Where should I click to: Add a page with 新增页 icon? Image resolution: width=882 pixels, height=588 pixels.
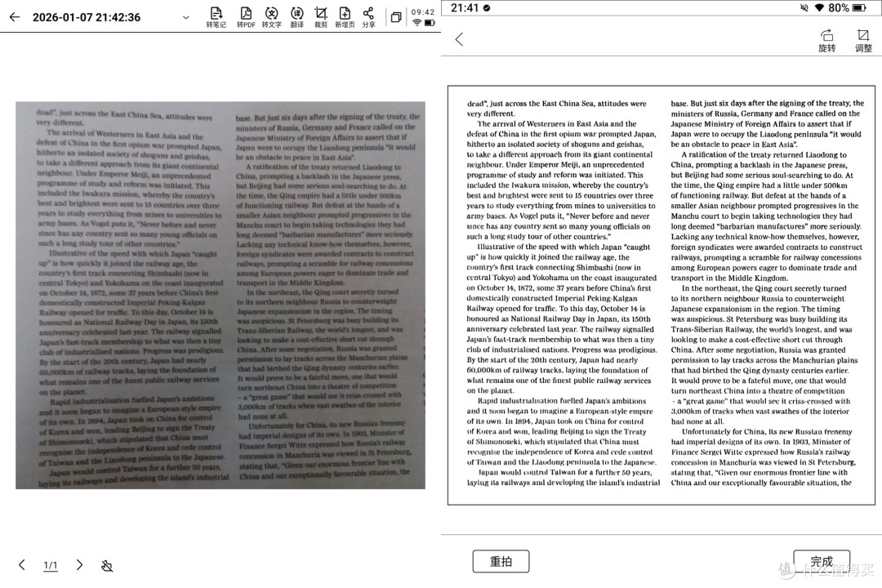pos(345,17)
